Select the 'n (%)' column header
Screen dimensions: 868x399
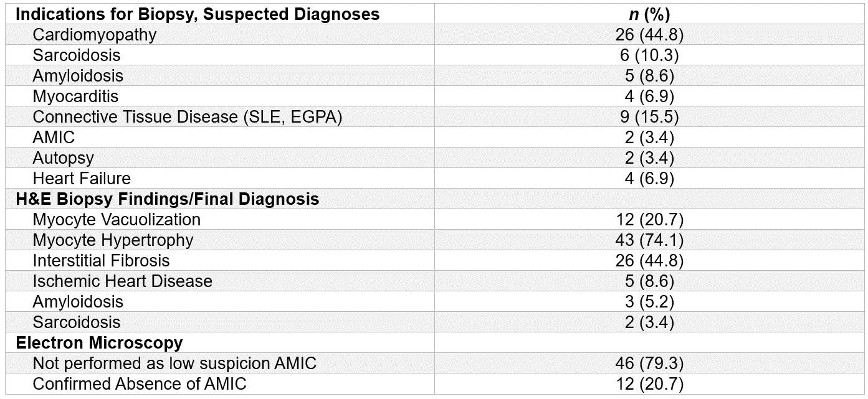coord(649,14)
